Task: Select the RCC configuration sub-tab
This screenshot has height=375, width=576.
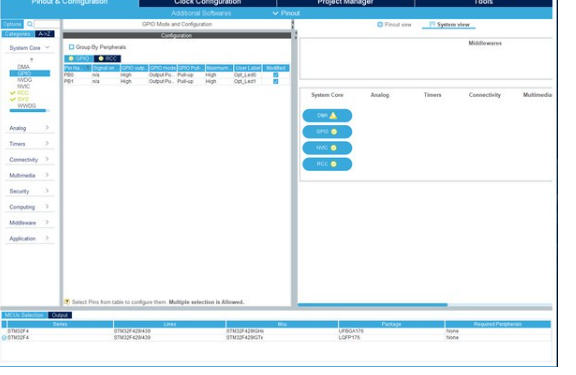Action: [107, 58]
